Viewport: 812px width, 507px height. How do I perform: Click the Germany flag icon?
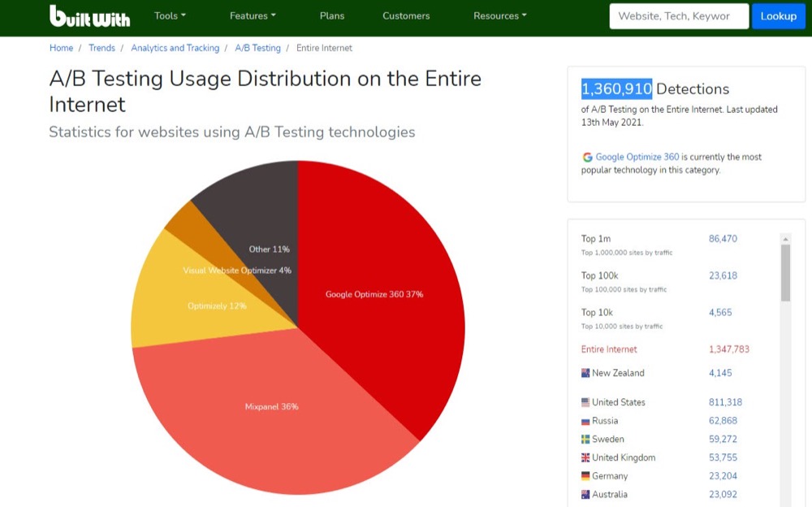[585, 477]
